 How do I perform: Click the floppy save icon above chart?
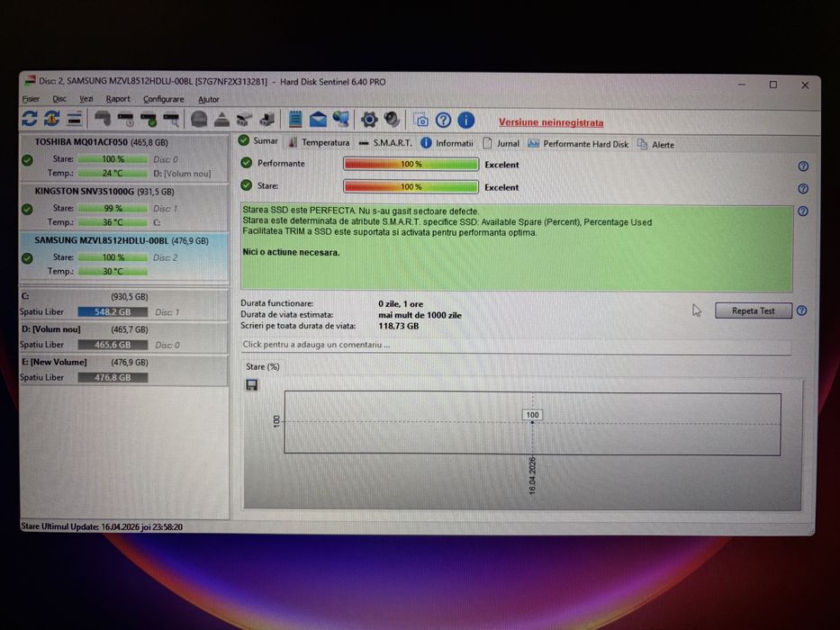[x=252, y=384]
